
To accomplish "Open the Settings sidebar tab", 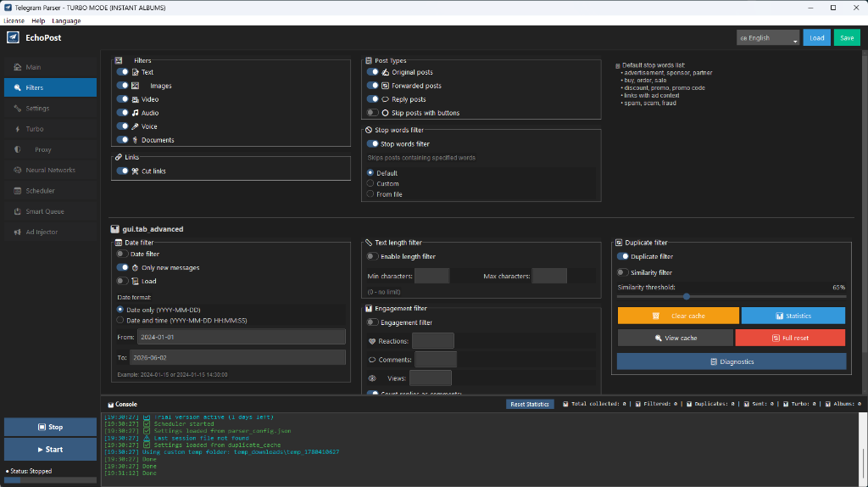I will point(50,108).
